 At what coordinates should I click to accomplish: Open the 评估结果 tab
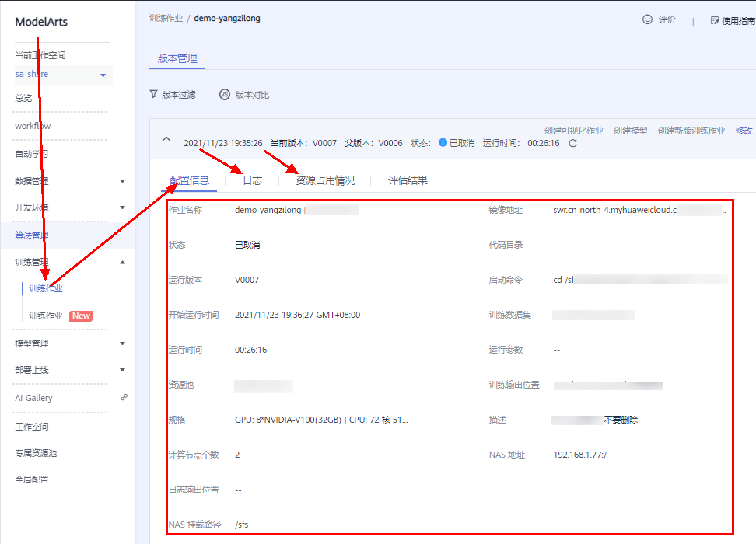(x=408, y=181)
